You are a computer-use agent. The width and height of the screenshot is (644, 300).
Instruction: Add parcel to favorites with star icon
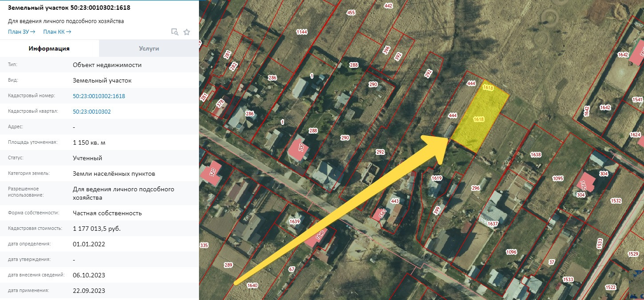pos(187,32)
